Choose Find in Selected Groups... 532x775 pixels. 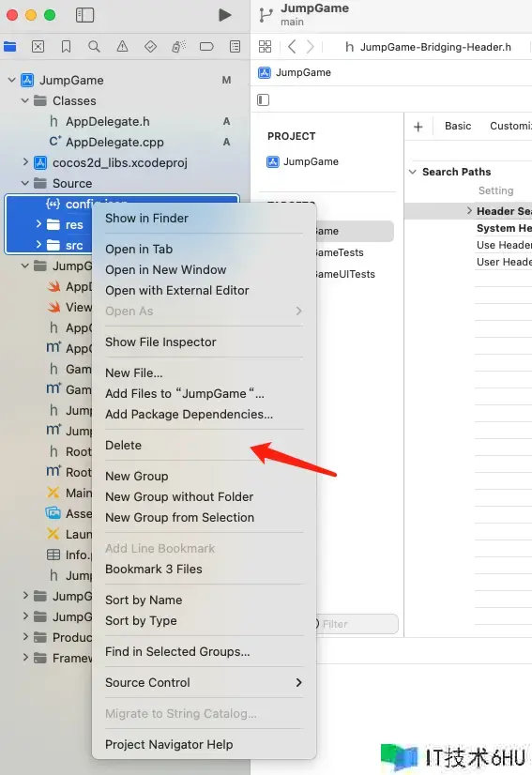(x=177, y=652)
